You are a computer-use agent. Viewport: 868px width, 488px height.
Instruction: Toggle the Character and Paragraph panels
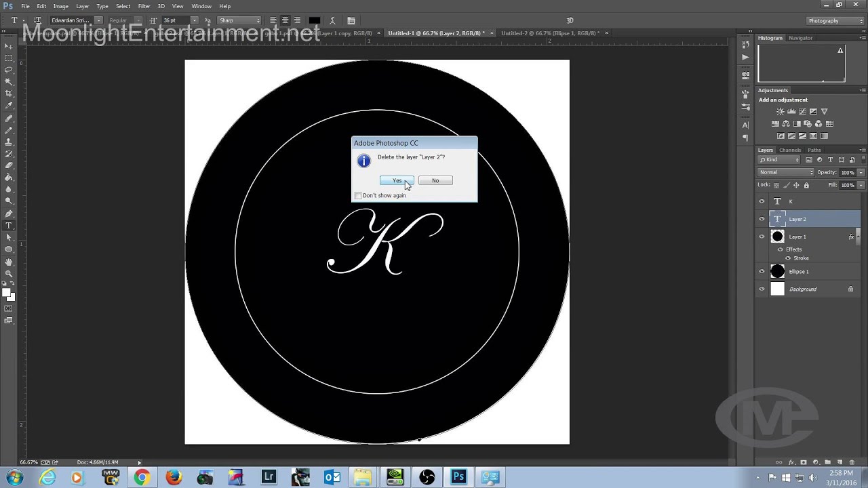click(351, 20)
